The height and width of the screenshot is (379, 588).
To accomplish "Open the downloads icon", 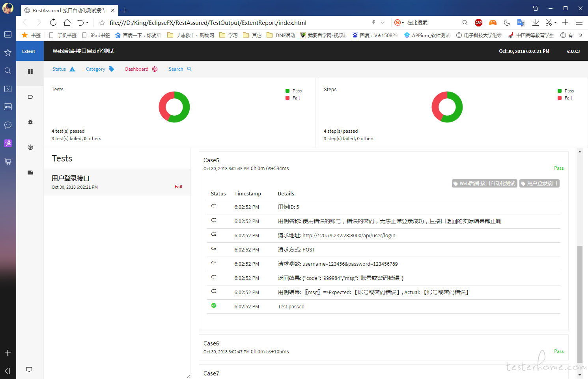I will tap(536, 23).
